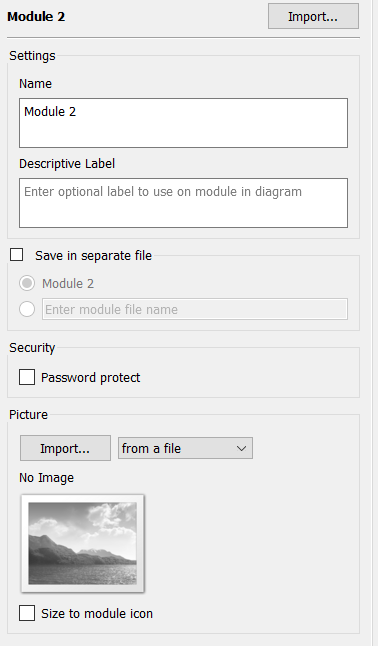Enable the Save in separate file checkbox
The height and width of the screenshot is (646, 378).
16,255
